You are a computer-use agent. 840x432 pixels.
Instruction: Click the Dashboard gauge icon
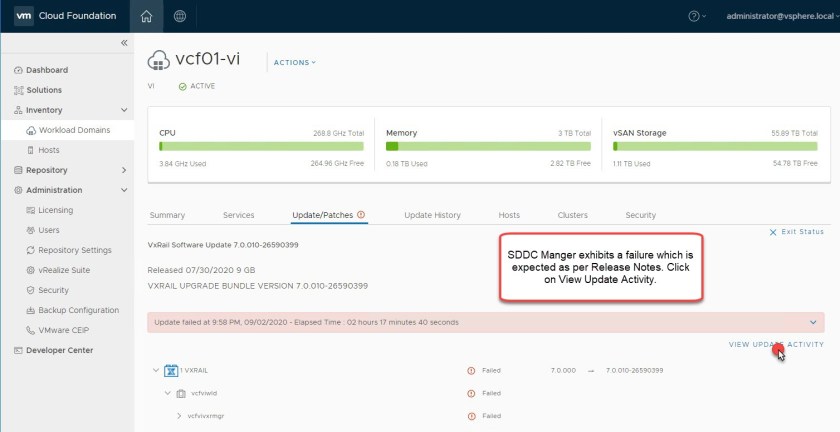pos(18,70)
